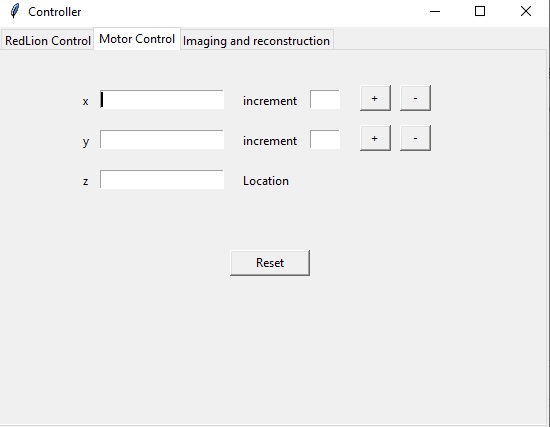Click the x position input field
This screenshot has width=550, height=427.
162,100
